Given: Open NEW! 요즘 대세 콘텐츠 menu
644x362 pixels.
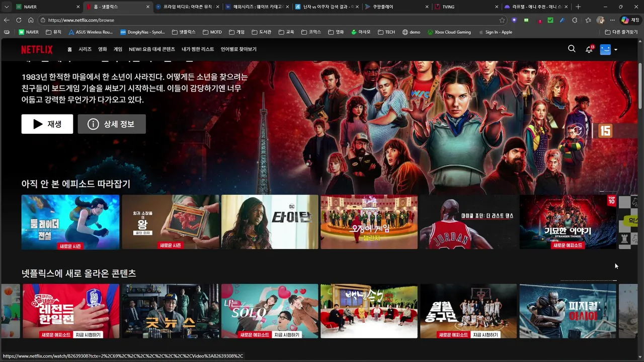Looking at the screenshot, I should click(152, 49).
